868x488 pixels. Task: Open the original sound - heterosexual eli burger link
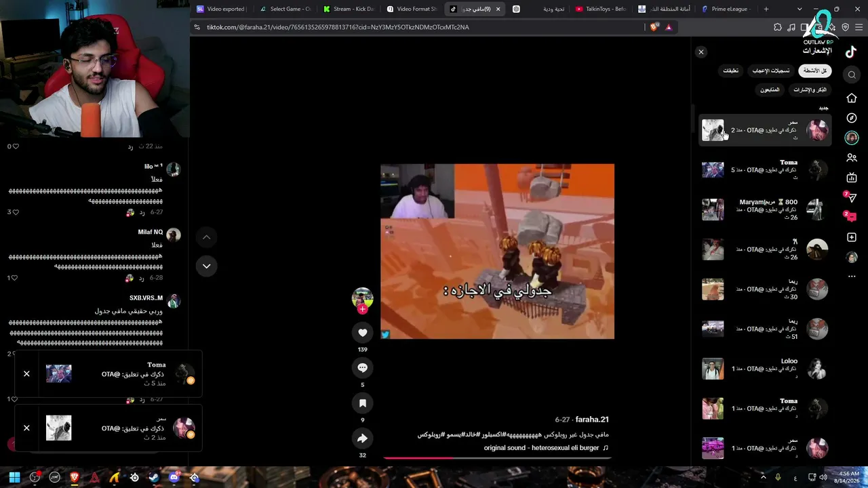pos(541,448)
